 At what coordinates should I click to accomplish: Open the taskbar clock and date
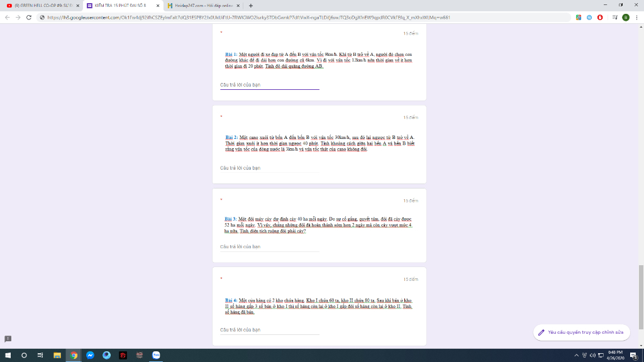615,356
